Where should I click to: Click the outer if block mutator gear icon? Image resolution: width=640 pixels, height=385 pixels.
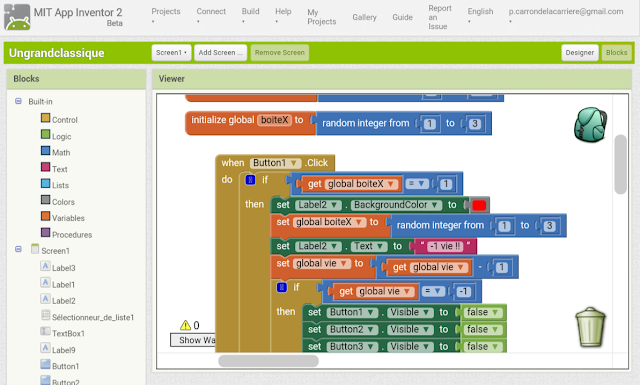(x=250, y=180)
